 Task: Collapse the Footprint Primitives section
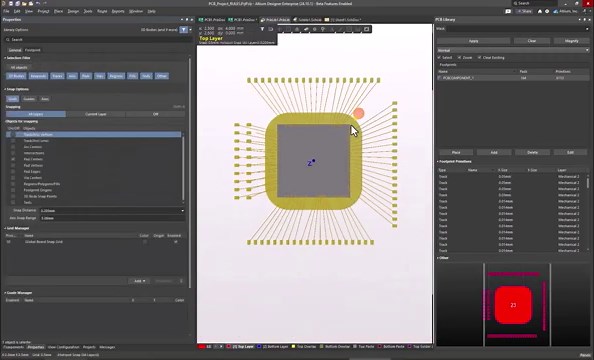(x=438, y=161)
